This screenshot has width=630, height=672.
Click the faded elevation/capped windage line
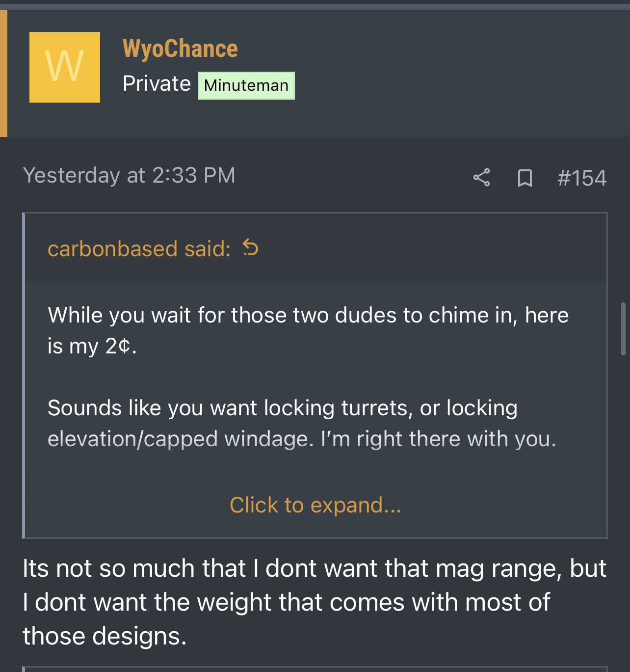pyautogui.click(x=302, y=439)
